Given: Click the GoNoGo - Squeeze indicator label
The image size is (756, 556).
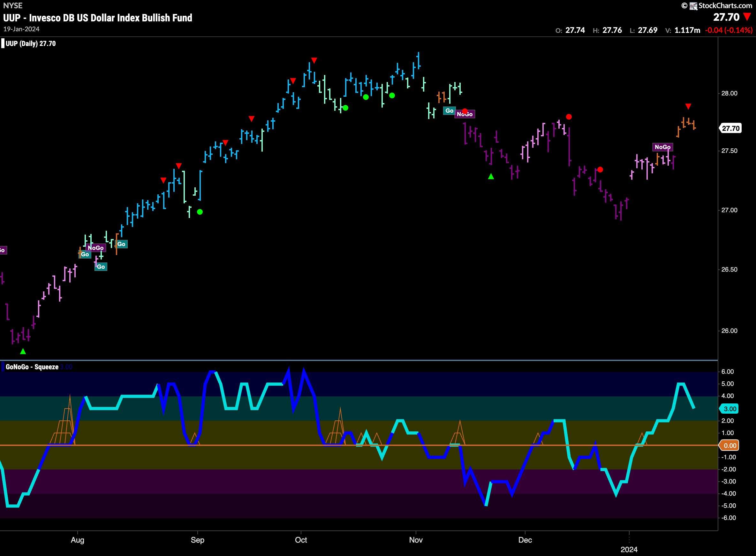Looking at the screenshot, I should pyautogui.click(x=32, y=367).
